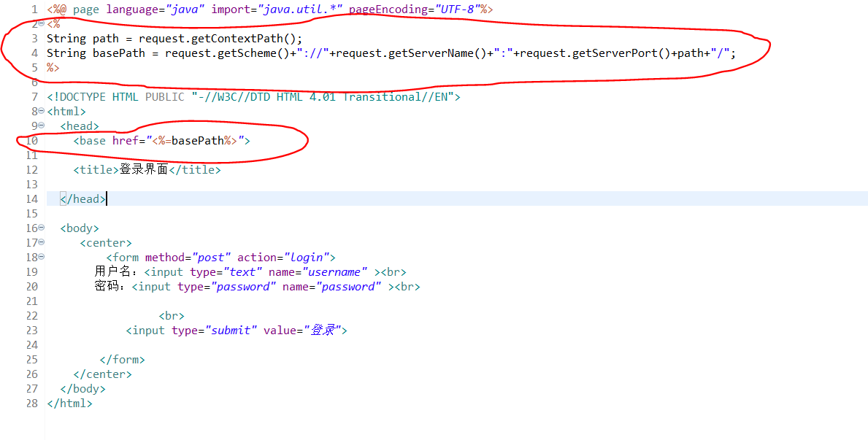Click the type "password" value on line 20
Screen dimensions: 868x440
pos(243,287)
